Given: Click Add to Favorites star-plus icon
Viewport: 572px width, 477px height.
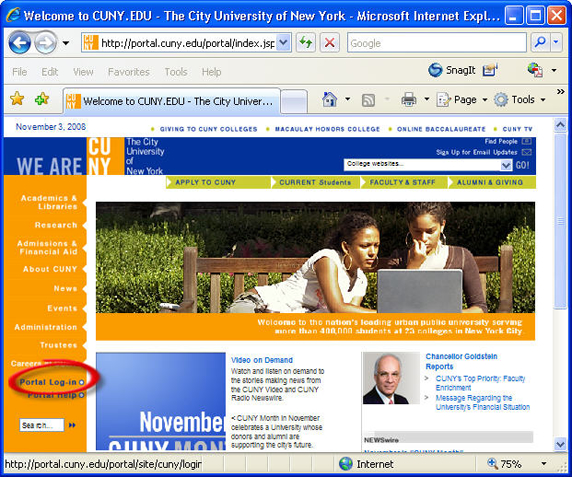Looking at the screenshot, I should tap(42, 99).
